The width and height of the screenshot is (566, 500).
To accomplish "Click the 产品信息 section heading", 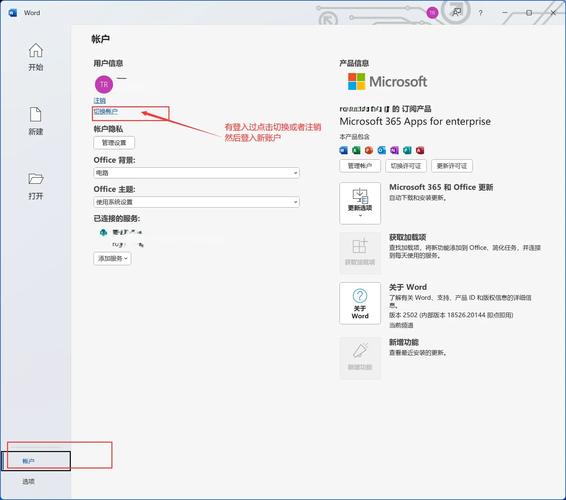I will [x=354, y=63].
